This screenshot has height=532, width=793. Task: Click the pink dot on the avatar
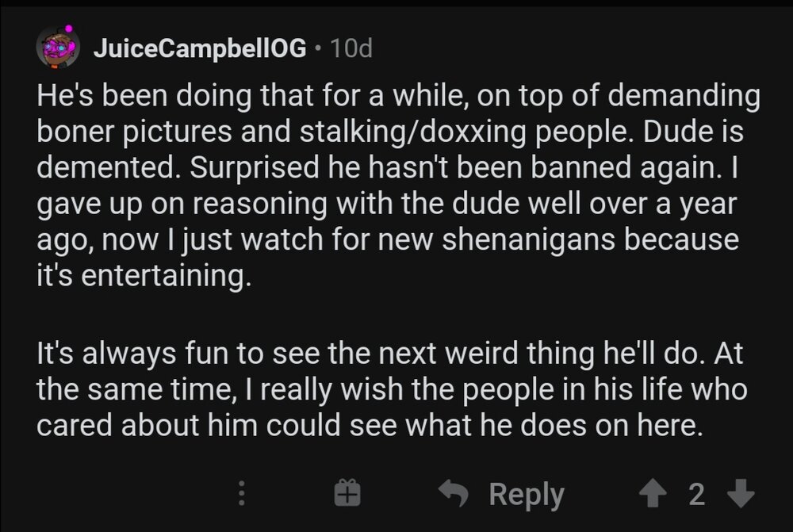pos(69,29)
